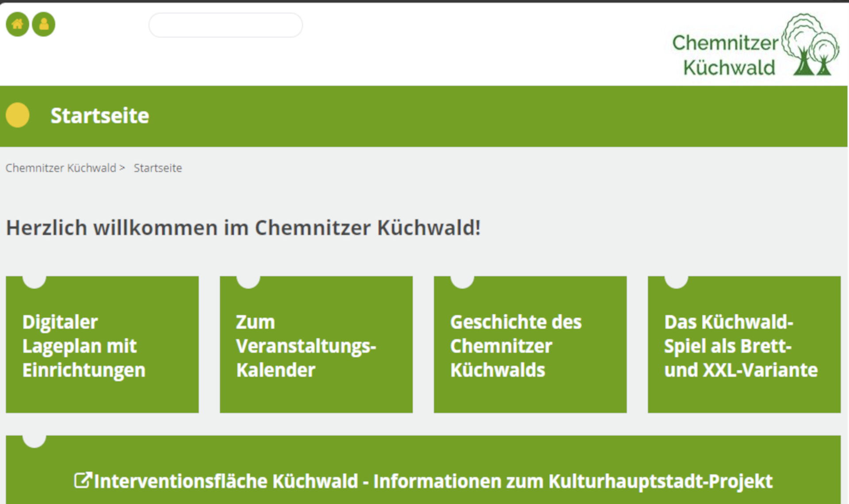Click the white notch on Geschichte tile
The image size is (849, 504).
click(x=462, y=282)
